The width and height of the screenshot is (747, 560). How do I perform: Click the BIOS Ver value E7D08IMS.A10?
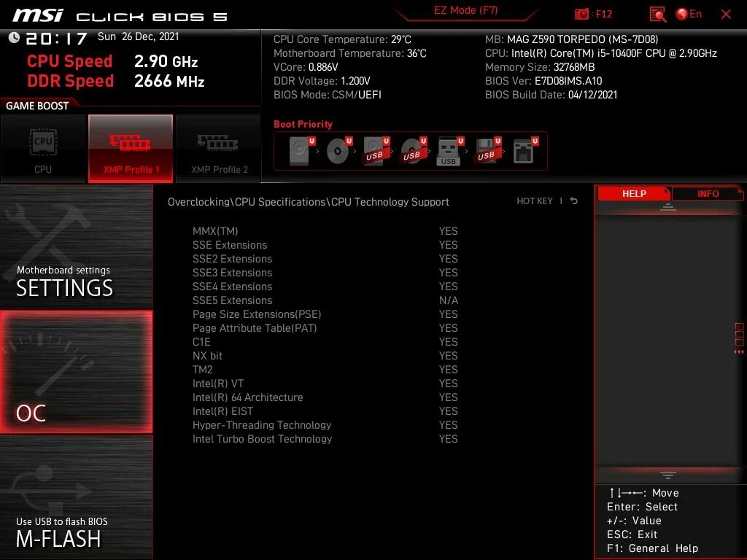568,80
